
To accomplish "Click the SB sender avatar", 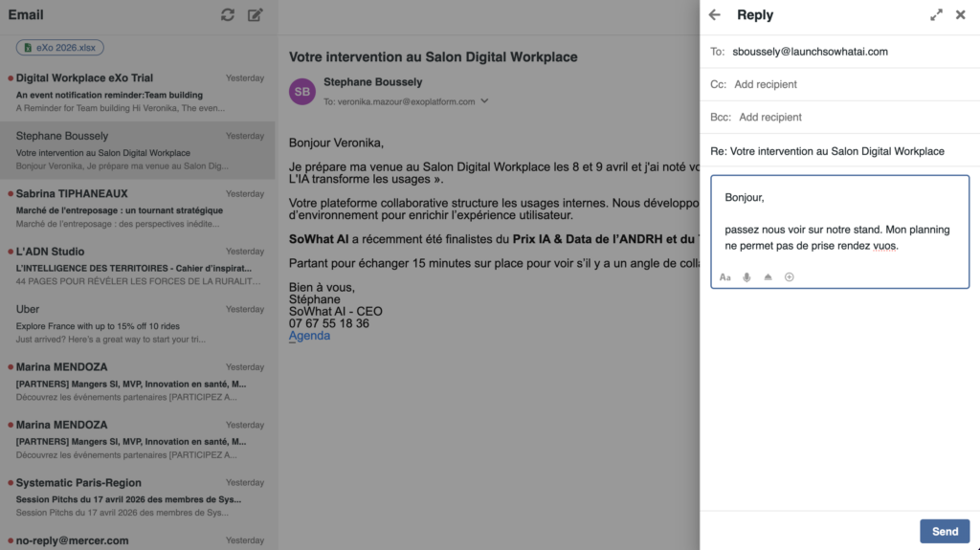I will pos(302,92).
